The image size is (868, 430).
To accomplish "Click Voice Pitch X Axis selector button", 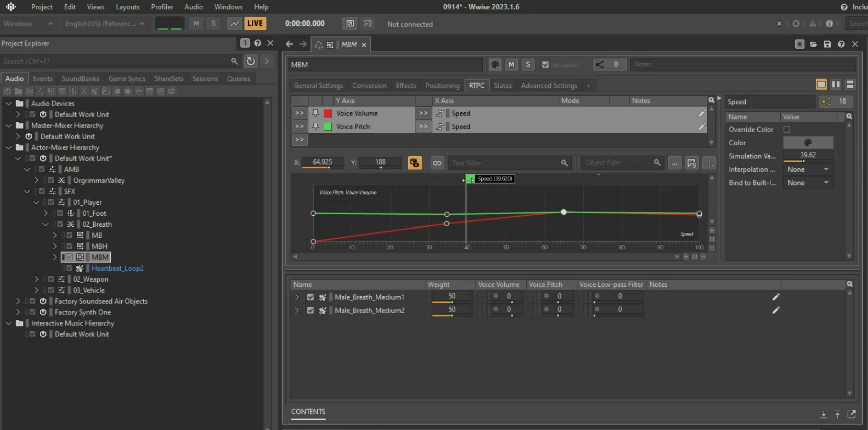I will [423, 126].
